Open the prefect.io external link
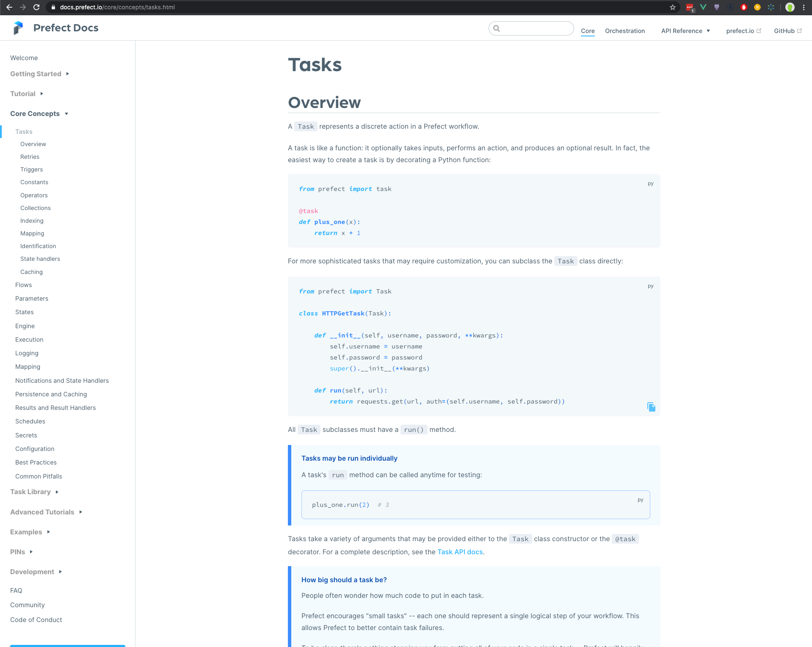Screen dimensions: 812x647 pos(743,31)
